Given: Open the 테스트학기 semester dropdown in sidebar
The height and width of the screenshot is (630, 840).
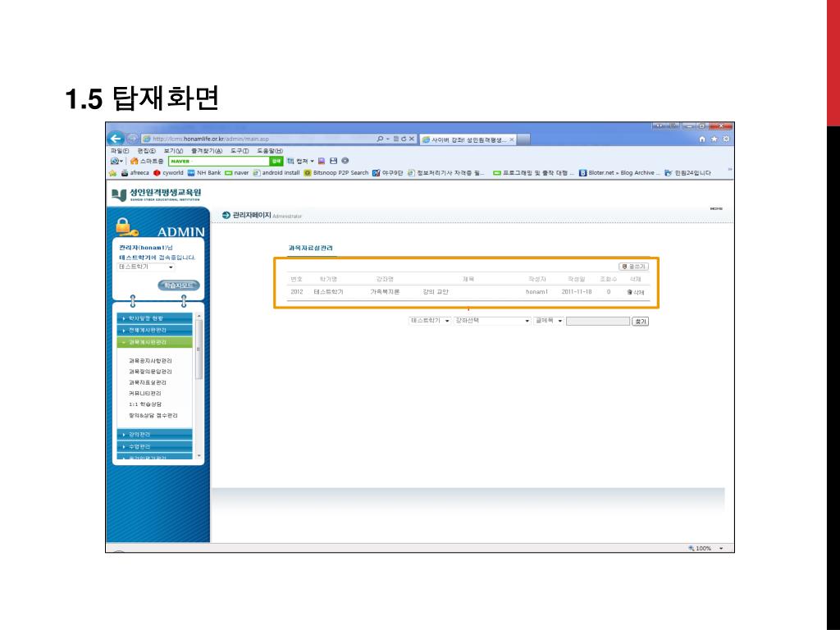Looking at the screenshot, I should [146, 267].
